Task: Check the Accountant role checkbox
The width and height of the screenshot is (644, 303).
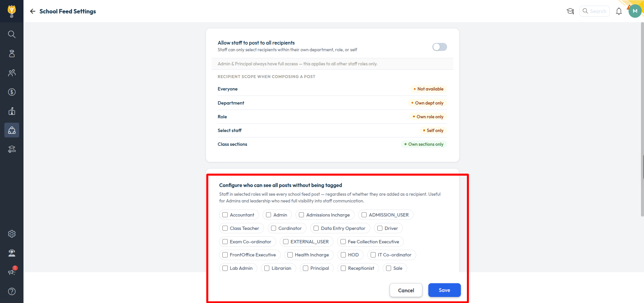Action: click(x=225, y=215)
